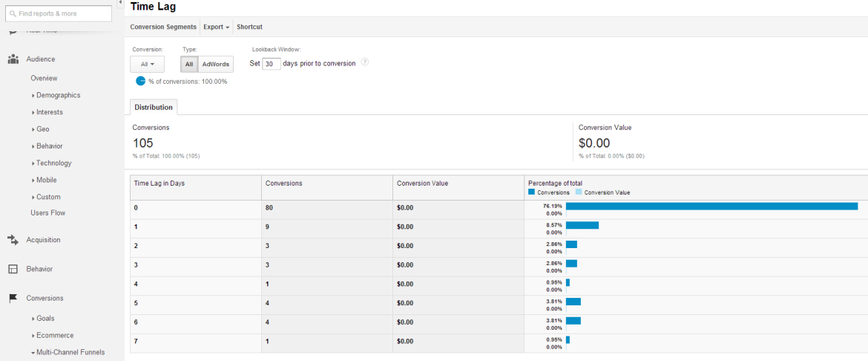Screen dimensions: 868x361
Task: Click the Audience people icon
Action: click(x=13, y=59)
